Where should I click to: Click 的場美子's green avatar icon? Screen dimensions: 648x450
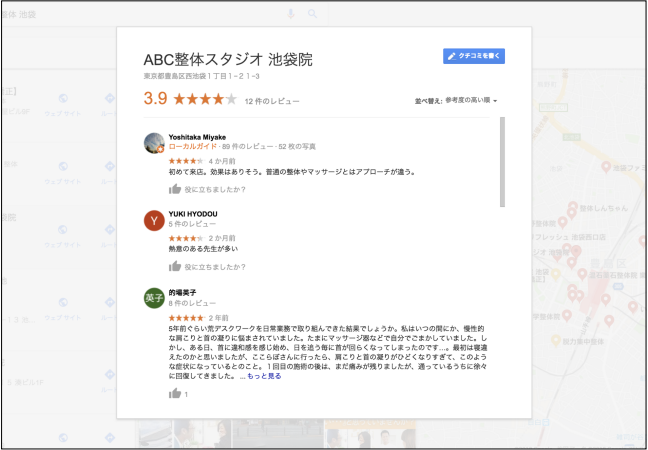[x=154, y=299]
